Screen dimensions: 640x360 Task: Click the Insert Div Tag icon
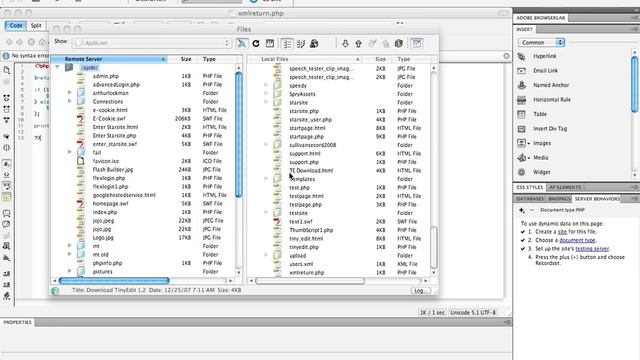coord(521,129)
